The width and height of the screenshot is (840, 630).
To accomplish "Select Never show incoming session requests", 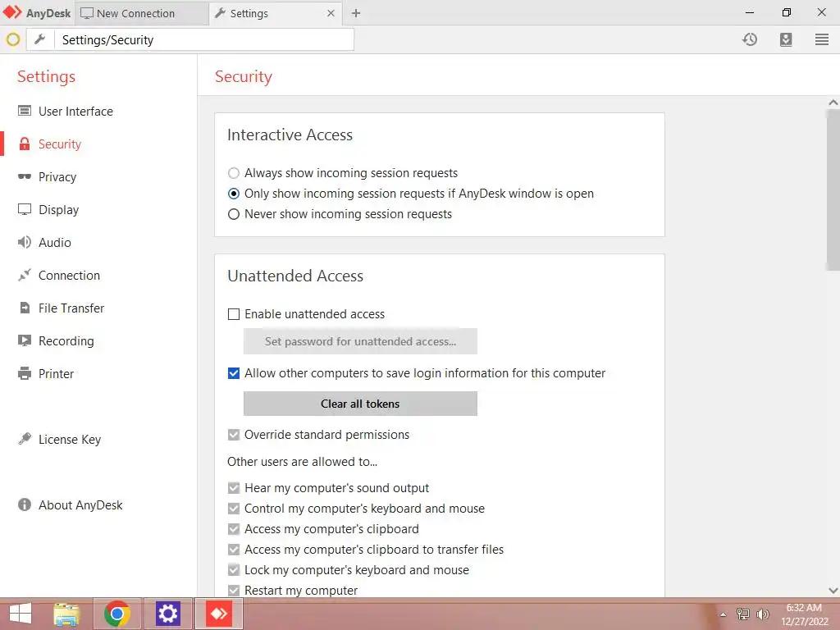I will click(234, 214).
